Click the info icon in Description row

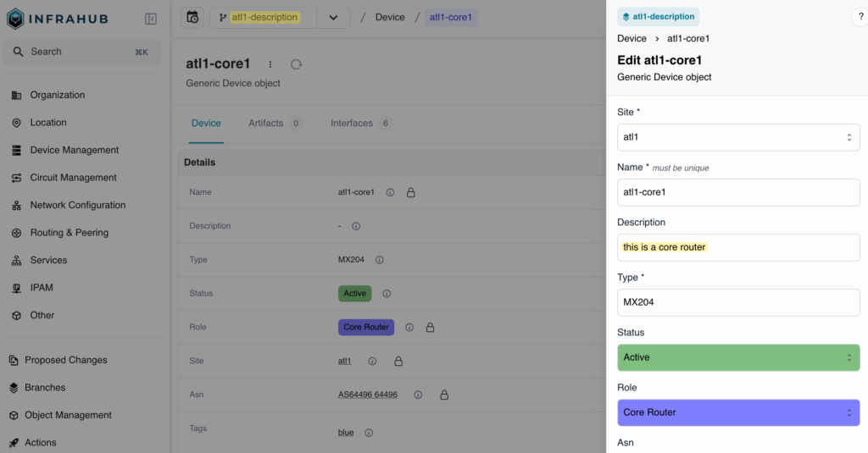coord(356,226)
